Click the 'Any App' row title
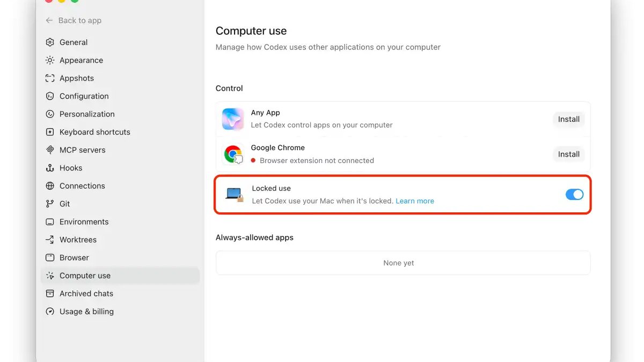The width and height of the screenshot is (644, 362). [265, 113]
